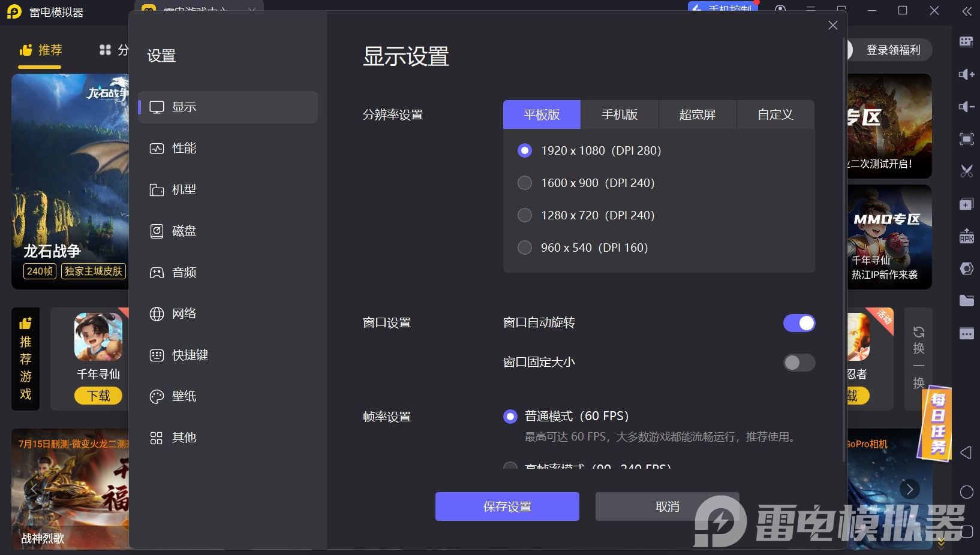
Task: Click the 窗口设置 label
Action: click(x=387, y=322)
